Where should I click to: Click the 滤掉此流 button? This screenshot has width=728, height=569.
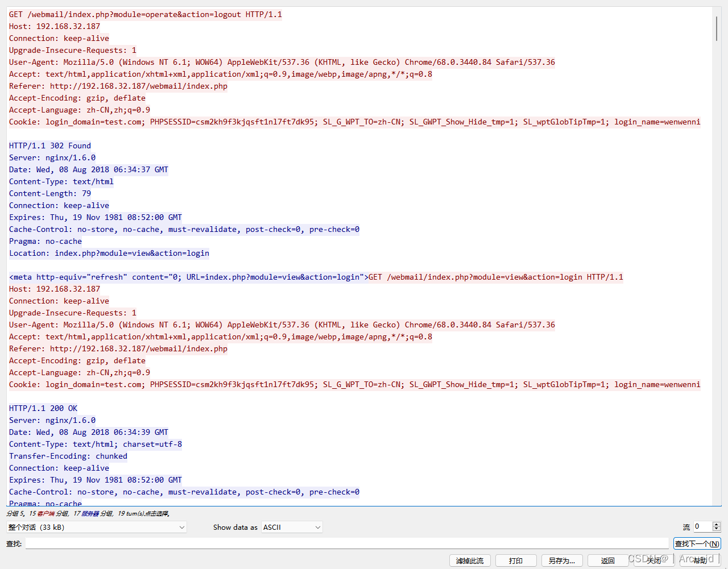click(470, 560)
